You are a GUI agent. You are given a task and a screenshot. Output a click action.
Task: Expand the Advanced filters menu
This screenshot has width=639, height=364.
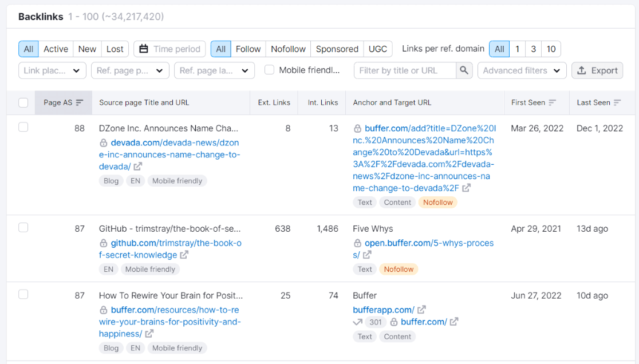[x=522, y=70]
